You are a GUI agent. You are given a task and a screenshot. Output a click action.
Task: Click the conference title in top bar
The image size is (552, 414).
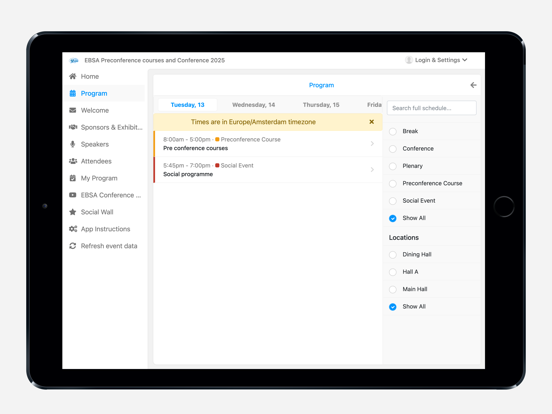point(155,60)
